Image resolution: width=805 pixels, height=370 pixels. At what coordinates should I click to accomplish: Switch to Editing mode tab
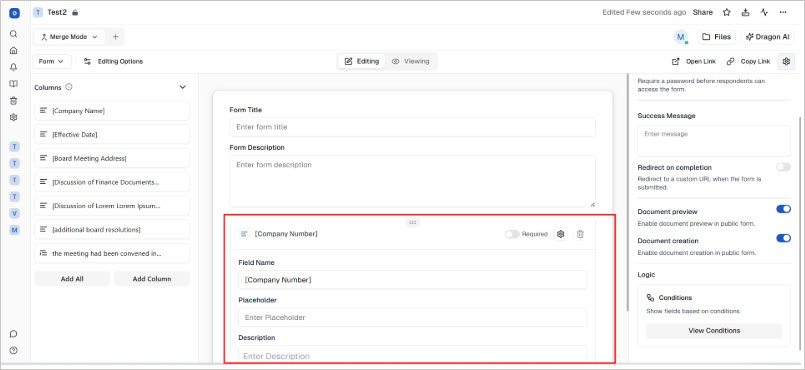coord(361,61)
